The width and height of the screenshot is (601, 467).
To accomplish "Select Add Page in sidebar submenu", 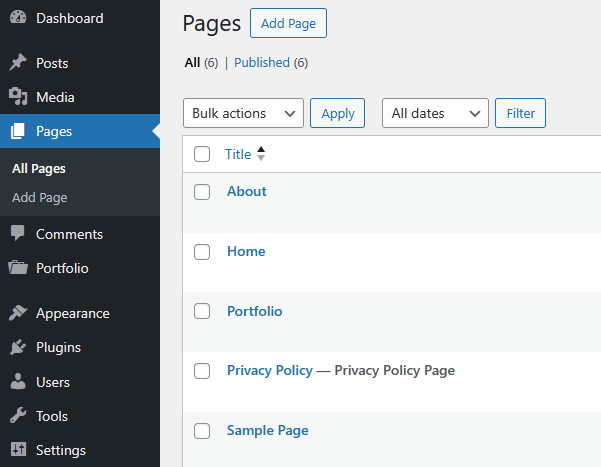I will (x=40, y=197).
